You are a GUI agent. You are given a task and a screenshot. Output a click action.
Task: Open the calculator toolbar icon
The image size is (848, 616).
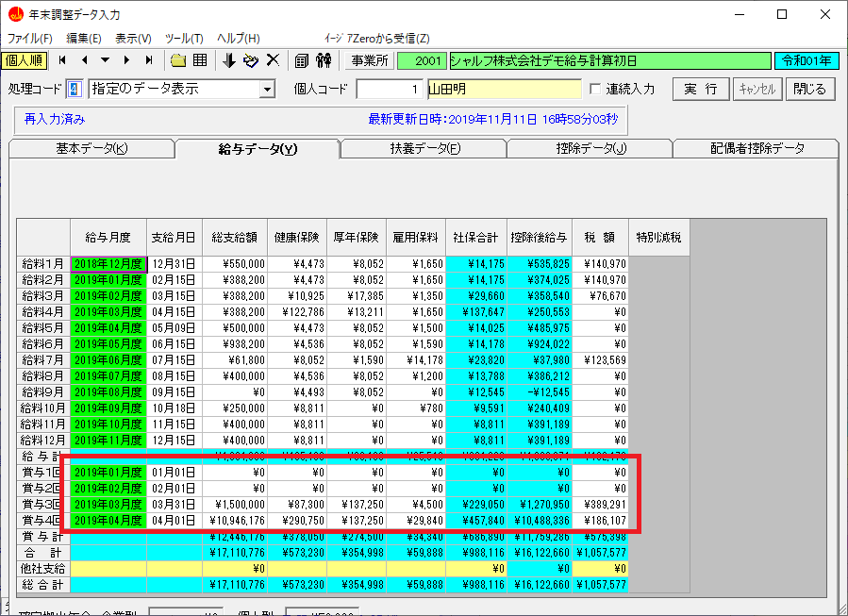tap(302, 60)
